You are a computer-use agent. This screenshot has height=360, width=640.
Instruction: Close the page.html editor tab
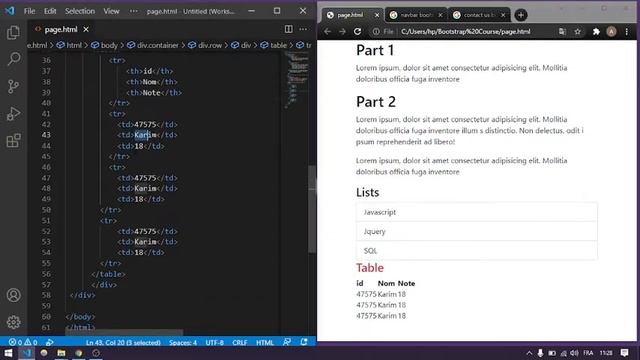click(x=86, y=29)
